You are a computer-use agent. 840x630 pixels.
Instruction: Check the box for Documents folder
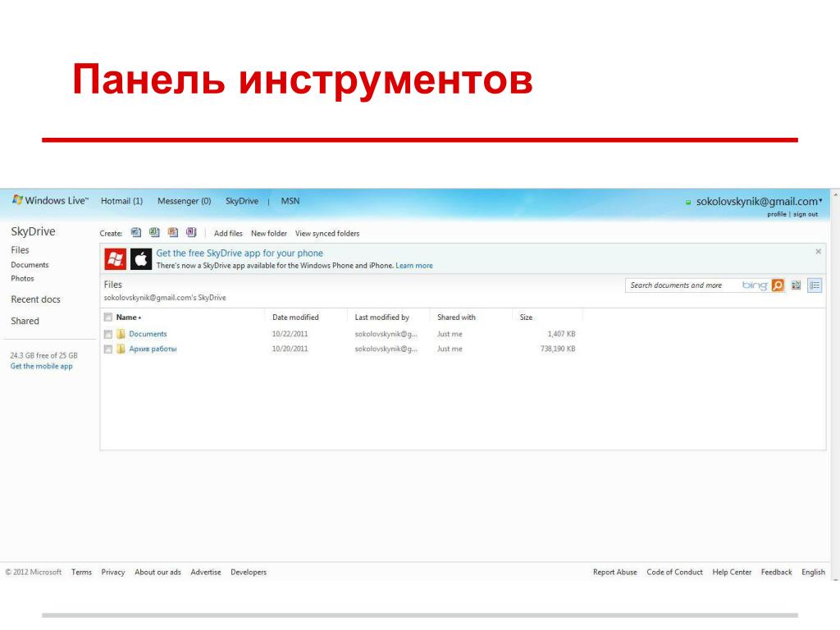tap(108, 335)
